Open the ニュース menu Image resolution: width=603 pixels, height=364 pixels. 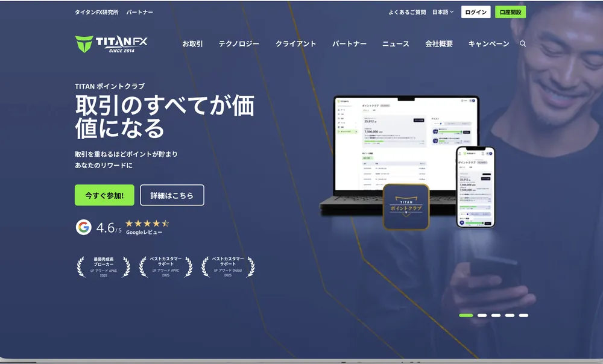click(x=396, y=44)
